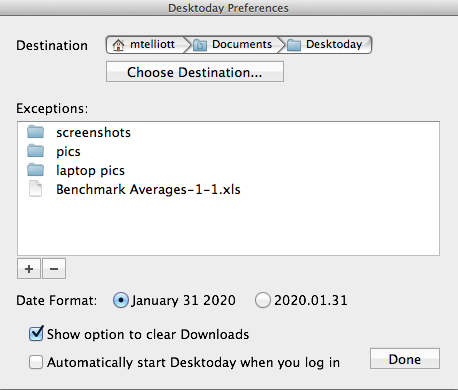Enable automatically start Desktoday at login

[x=36, y=362]
